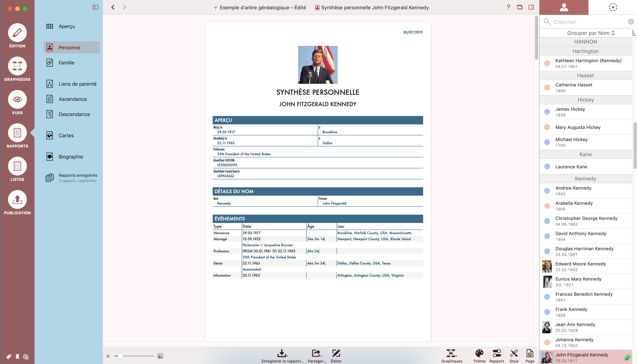This screenshot has width=637, height=364.
Task: Select the Ascendance report
Action: 71,99
